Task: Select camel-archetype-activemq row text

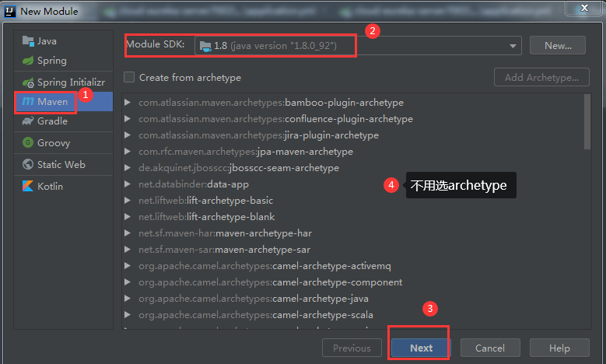Action: (264, 266)
